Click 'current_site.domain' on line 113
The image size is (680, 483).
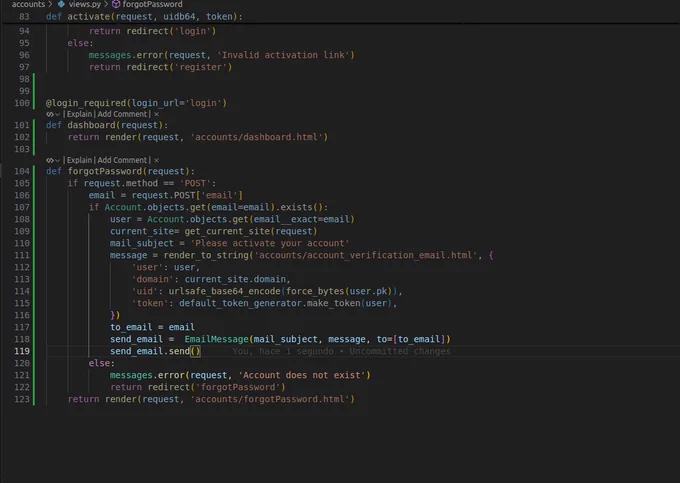coord(235,279)
